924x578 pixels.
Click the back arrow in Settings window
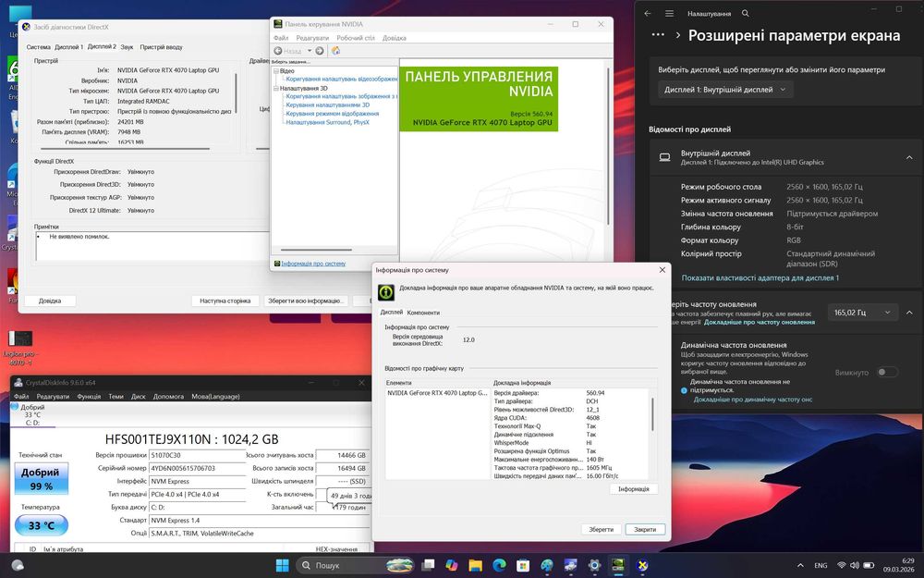coord(648,13)
